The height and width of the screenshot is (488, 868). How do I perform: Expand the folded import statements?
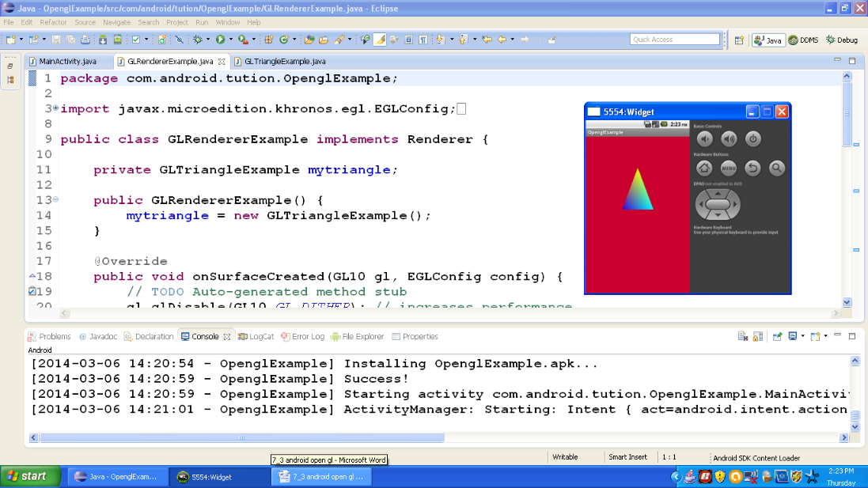pos(55,108)
